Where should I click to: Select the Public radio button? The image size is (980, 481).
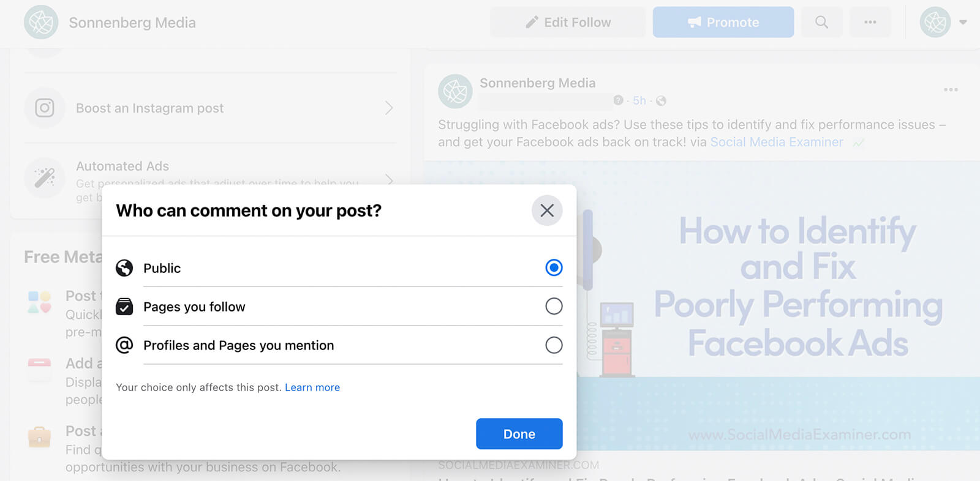click(x=554, y=267)
